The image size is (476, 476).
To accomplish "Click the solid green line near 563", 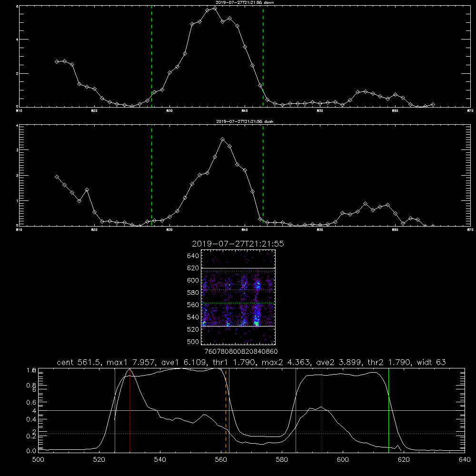I will click(x=229, y=410).
